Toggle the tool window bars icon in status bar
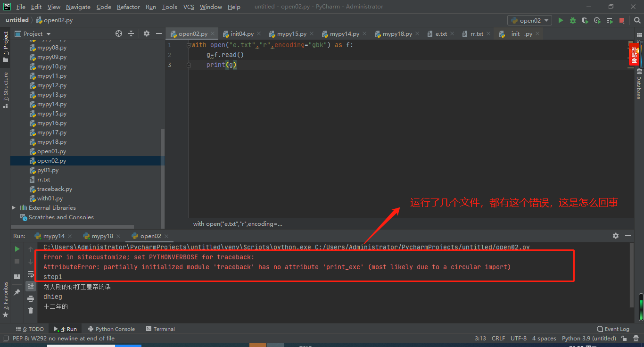644x347 pixels. 5,338
